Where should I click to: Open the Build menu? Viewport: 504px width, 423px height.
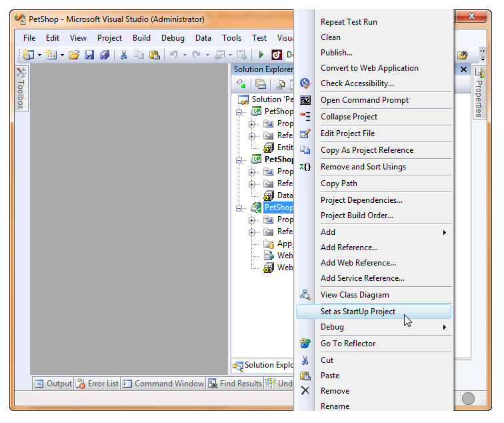pyautogui.click(x=141, y=38)
